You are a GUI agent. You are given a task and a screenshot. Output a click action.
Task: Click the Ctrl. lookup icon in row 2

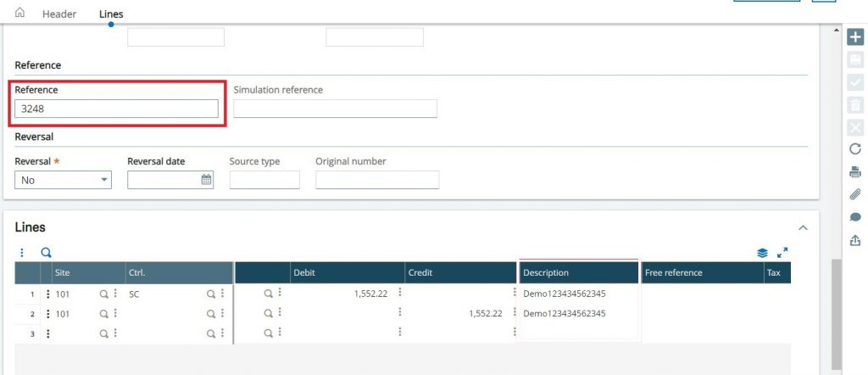tap(210, 314)
